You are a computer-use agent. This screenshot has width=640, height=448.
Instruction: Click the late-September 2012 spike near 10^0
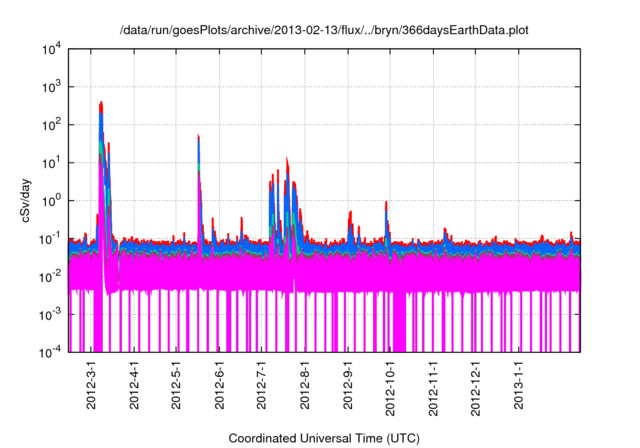(x=386, y=202)
